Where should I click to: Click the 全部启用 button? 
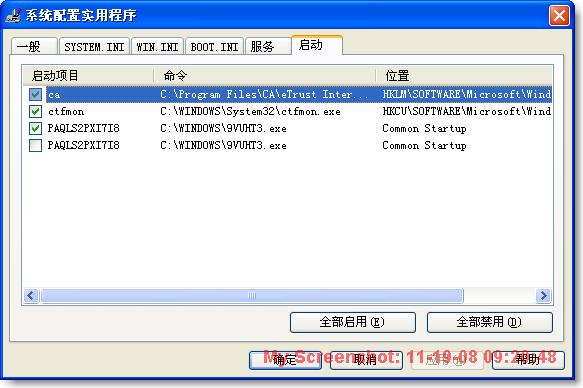pyautogui.click(x=352, y=322)
